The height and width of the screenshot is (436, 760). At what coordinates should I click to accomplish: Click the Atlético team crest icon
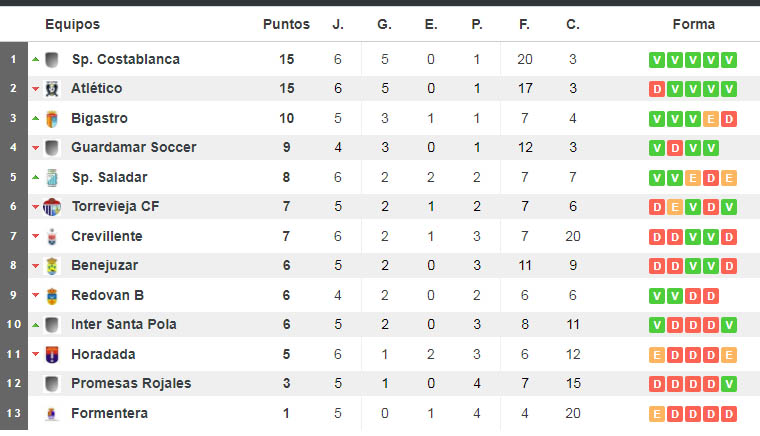tap(52, 89)
